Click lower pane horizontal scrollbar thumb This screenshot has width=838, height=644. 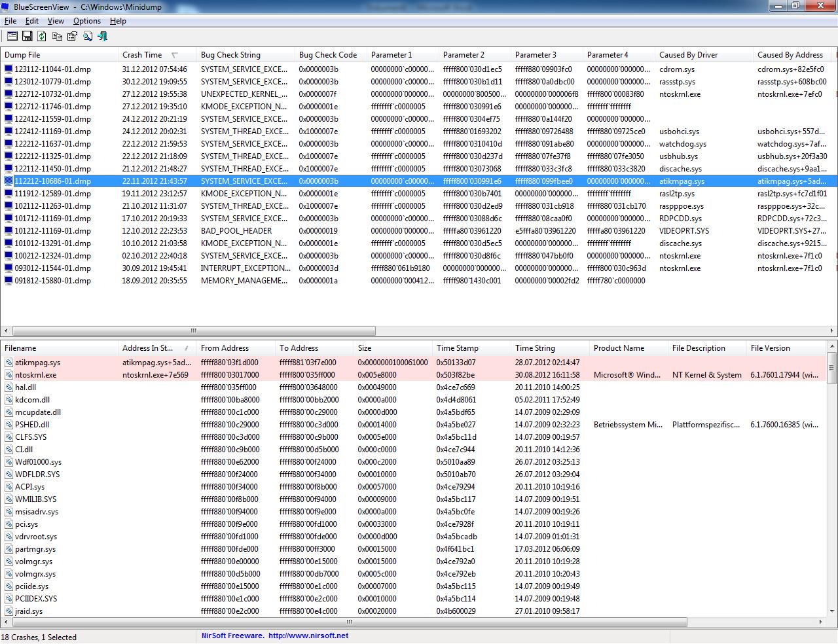tap(349, 622)
